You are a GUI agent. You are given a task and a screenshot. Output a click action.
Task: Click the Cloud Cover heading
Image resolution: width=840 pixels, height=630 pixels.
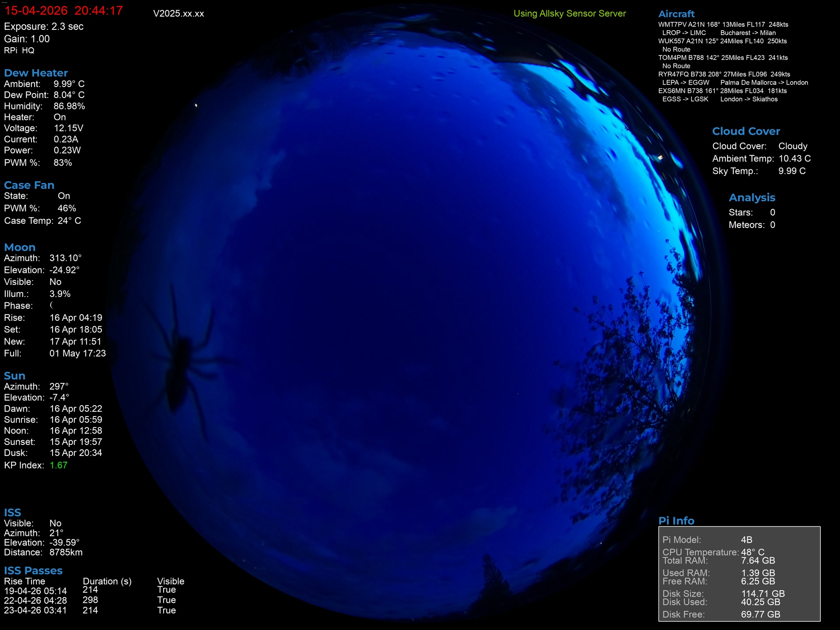[746, 131]
